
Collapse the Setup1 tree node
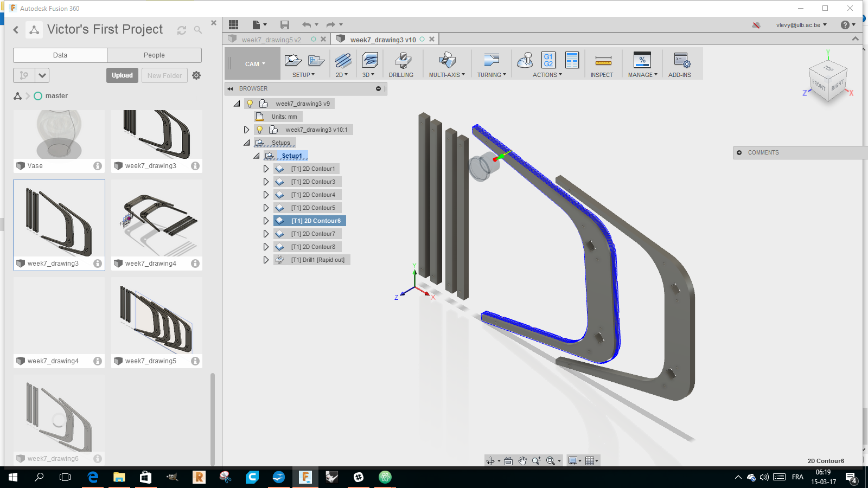click(x=257, y=156)
